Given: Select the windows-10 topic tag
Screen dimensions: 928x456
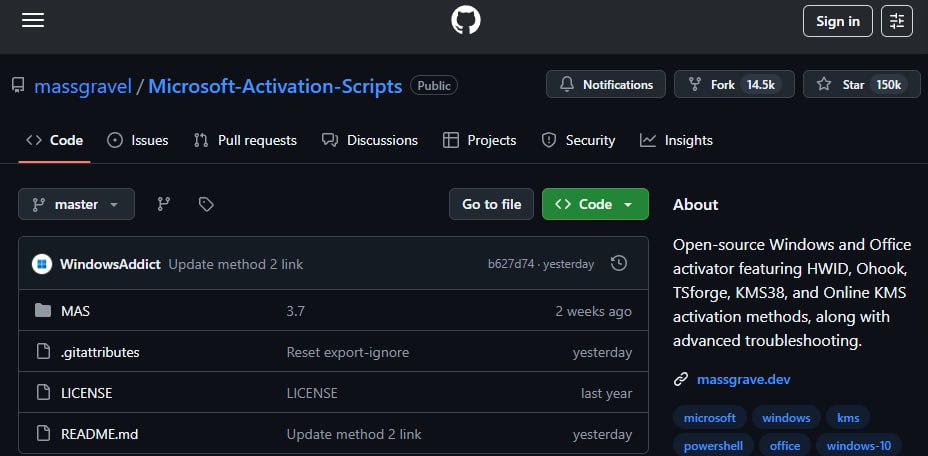Looking at the screenshot, I should [x=858, y=445].
